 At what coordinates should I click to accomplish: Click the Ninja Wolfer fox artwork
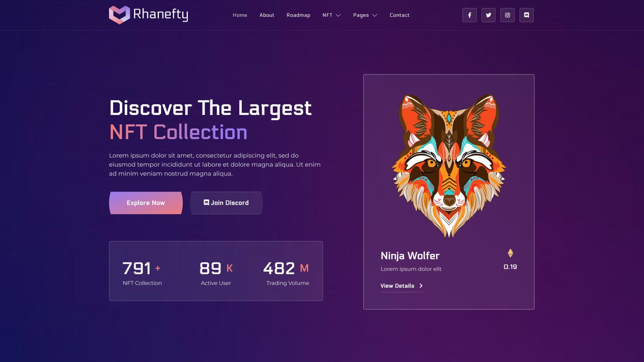[x=449, y=165]
